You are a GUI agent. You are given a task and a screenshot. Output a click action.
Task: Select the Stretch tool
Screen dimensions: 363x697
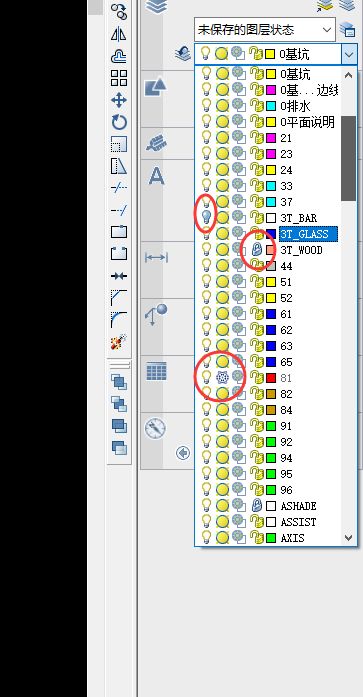119,166
